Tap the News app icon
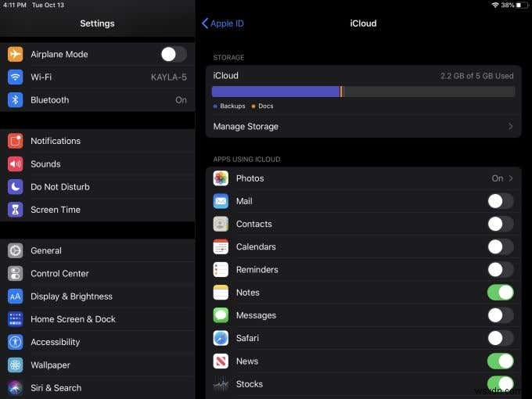 tap(221, 361)
